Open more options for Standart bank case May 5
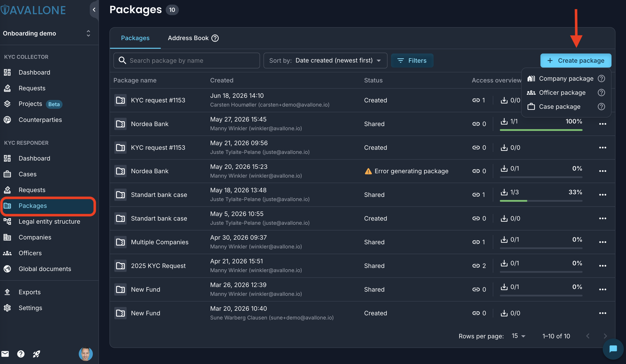 coord(603,218)
